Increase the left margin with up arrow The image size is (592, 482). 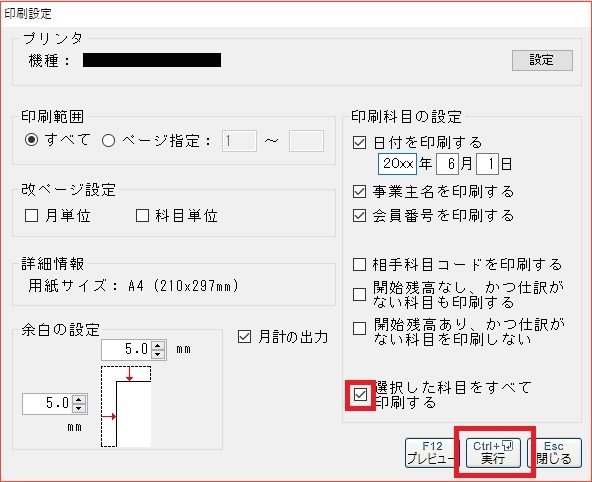coord(79,399)
